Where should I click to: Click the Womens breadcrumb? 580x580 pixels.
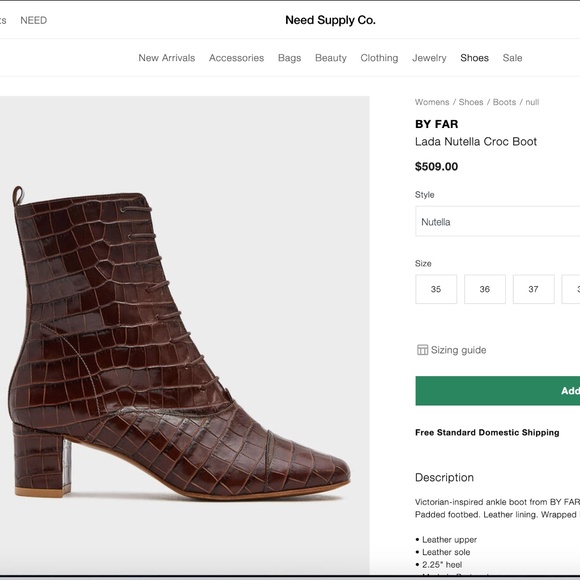pyautogui.click(x=432, y=102)
